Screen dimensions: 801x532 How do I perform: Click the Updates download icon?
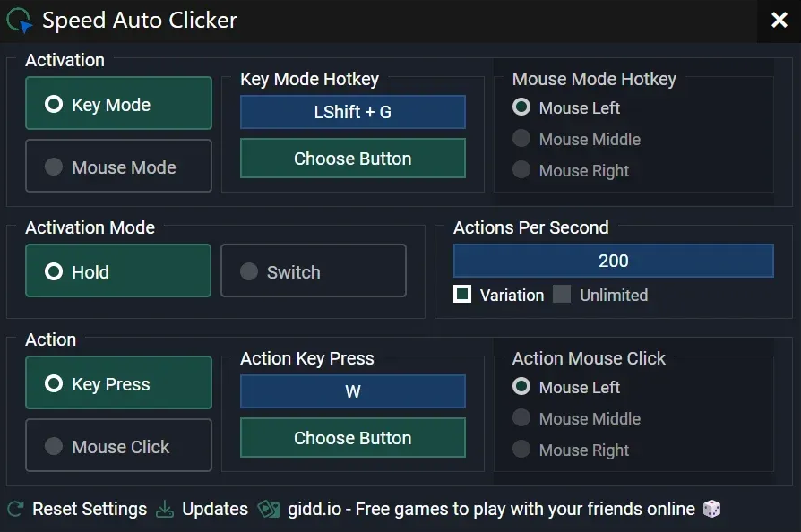165,509
